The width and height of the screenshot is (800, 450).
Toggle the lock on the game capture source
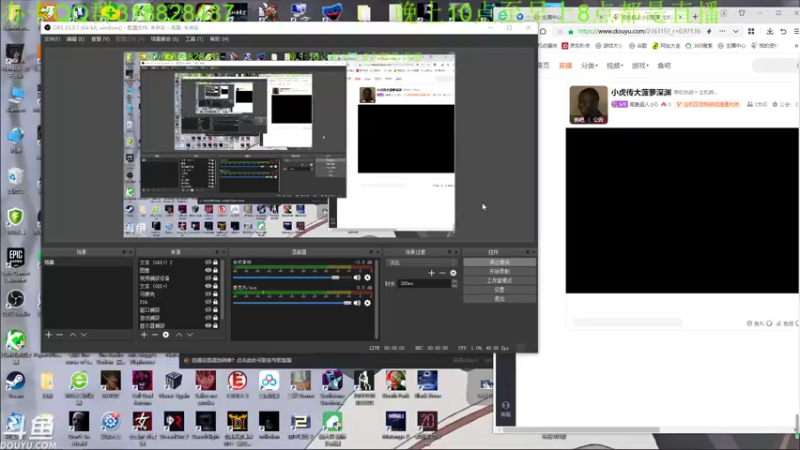click(x=215, y=318)
